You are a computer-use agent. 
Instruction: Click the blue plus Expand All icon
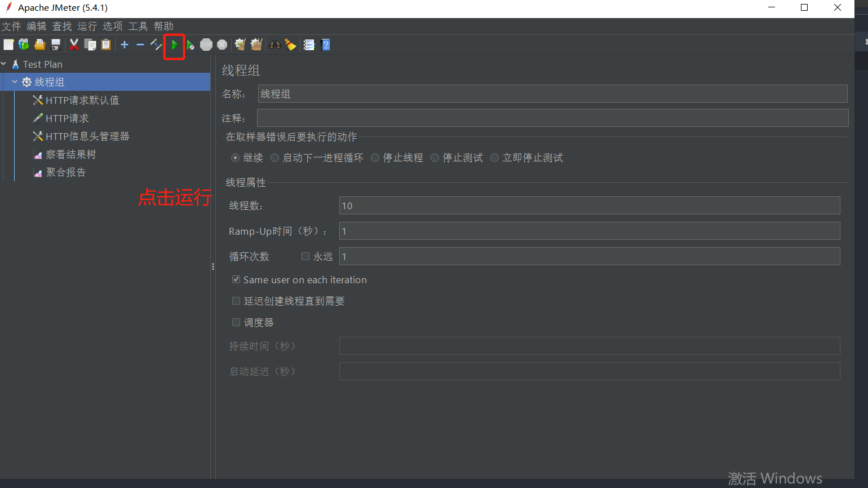pos(125,45)
